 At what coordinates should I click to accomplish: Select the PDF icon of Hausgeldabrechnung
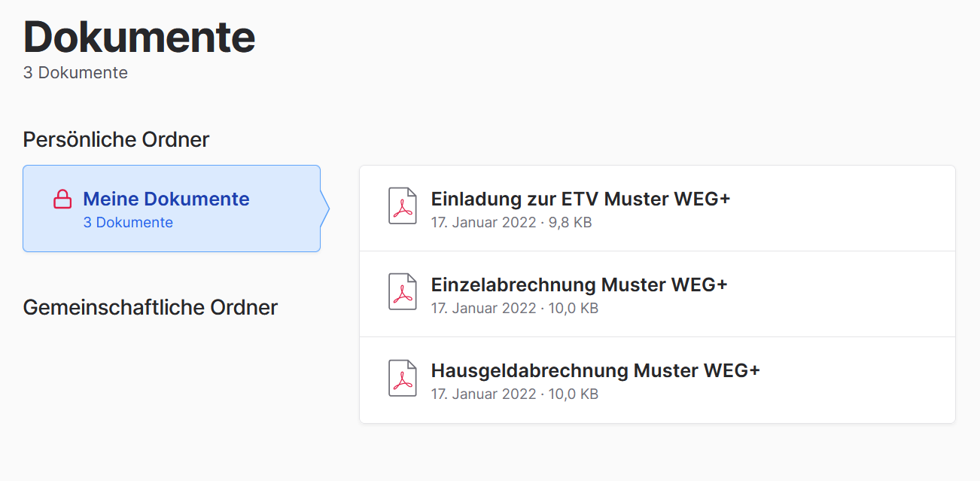[402, 378]
